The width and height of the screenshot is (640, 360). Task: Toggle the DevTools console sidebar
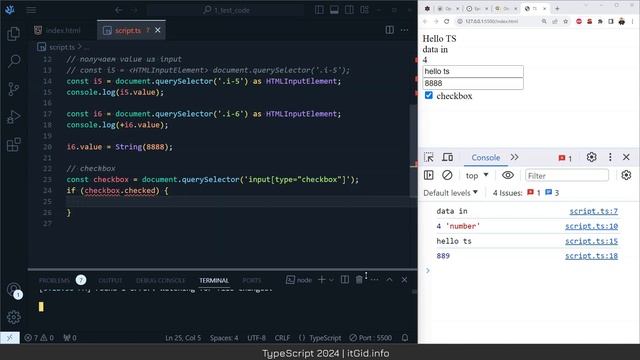tap(429, 176)
